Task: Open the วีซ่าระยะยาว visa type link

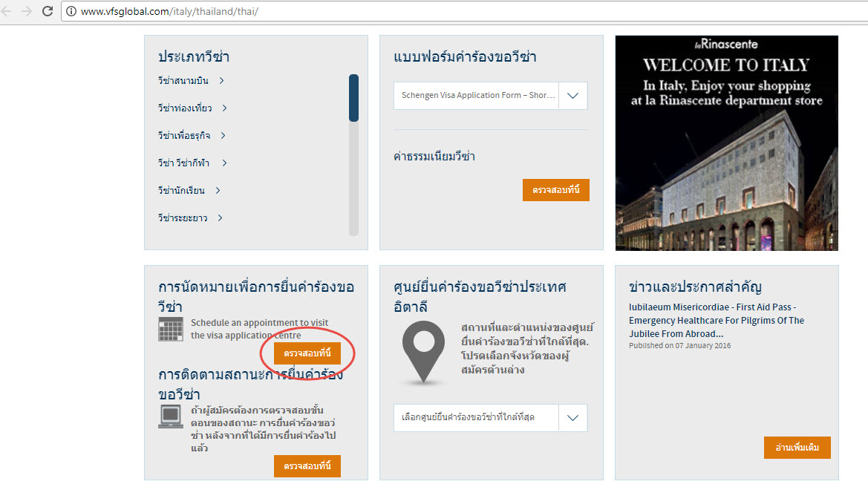Action: [x=190, y=218]
